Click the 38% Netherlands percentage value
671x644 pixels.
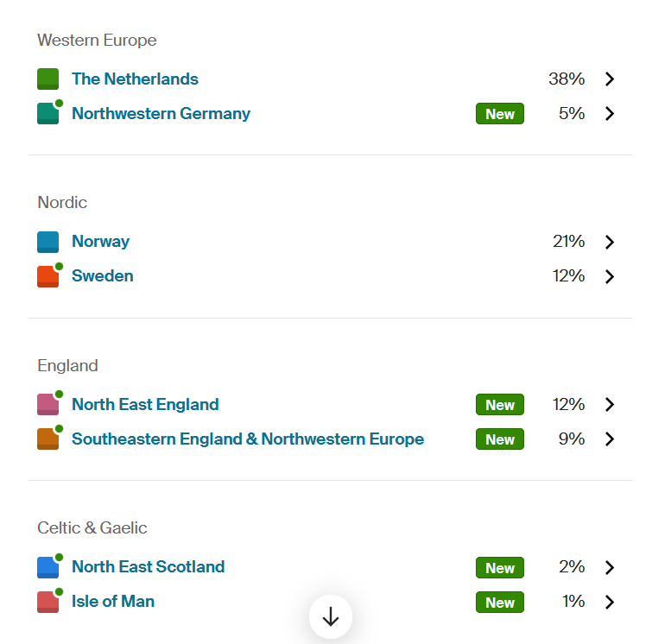[x=567, y=79]
